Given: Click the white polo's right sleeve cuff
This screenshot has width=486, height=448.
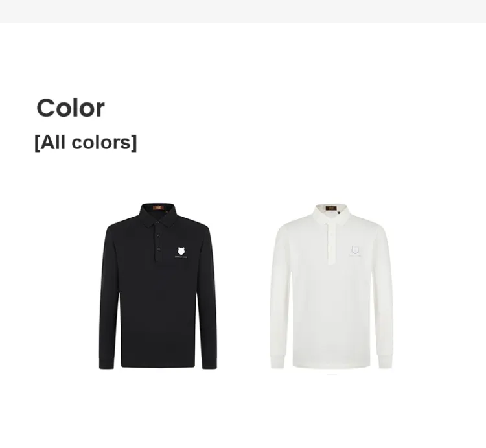Looking at the screenshot, I should [386, 362].
